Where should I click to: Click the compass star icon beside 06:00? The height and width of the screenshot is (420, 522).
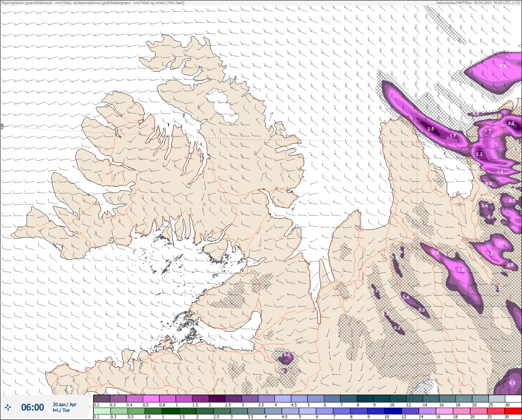[x=8, y=407]
